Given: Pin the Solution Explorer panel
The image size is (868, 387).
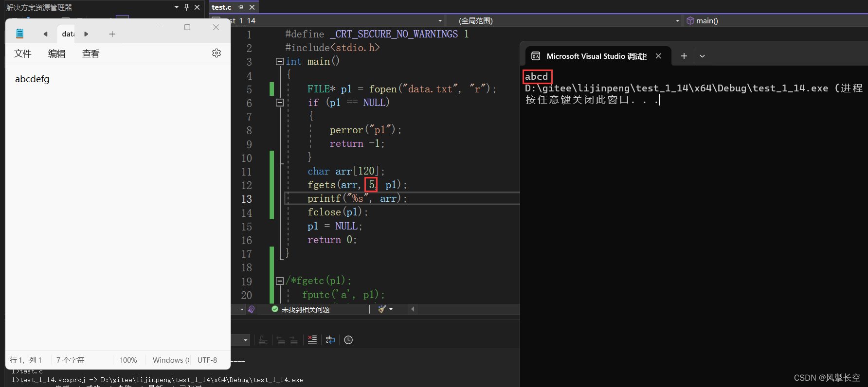Looking at the screenshot, I should point(186,7).
